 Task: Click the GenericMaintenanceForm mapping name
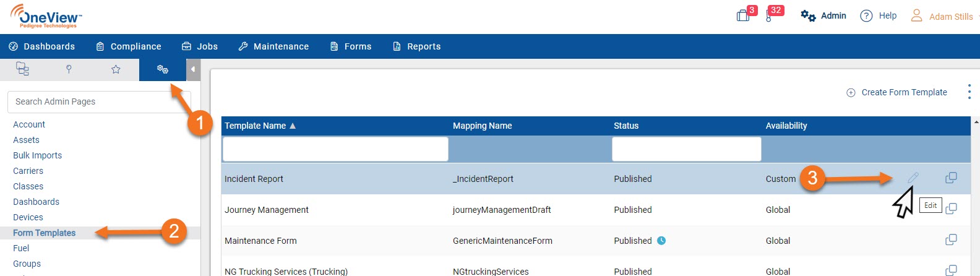[x=502, y=241]
